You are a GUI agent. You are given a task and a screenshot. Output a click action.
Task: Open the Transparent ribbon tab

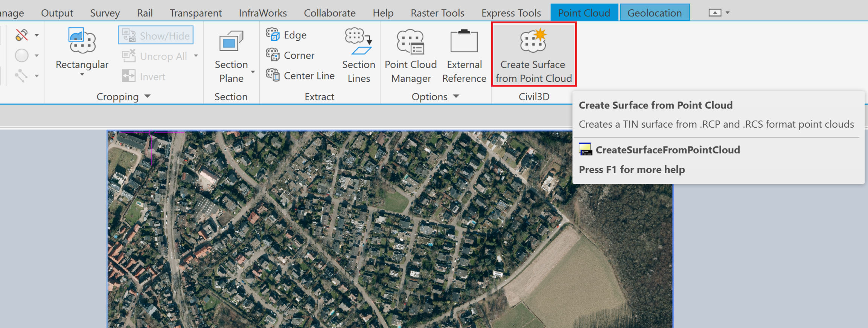(x=196, y=13)
